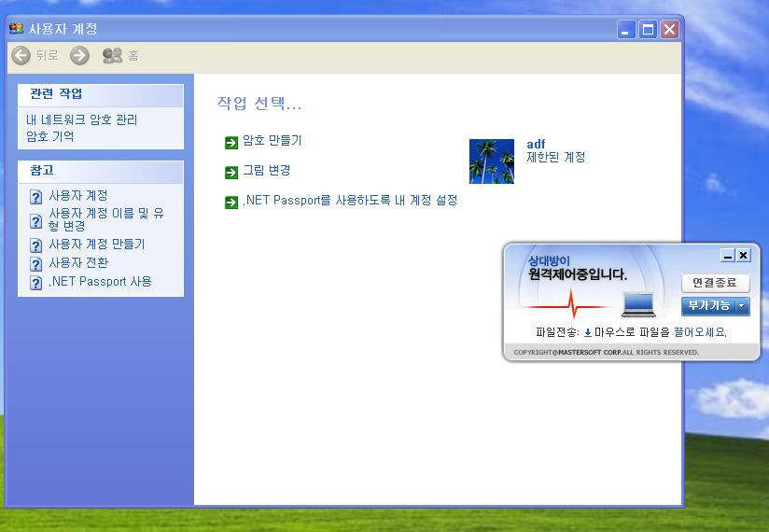The height and width of the screenshot is (532, 769).
Task: Select 암호 만들기 task
Action: (273, 141)
